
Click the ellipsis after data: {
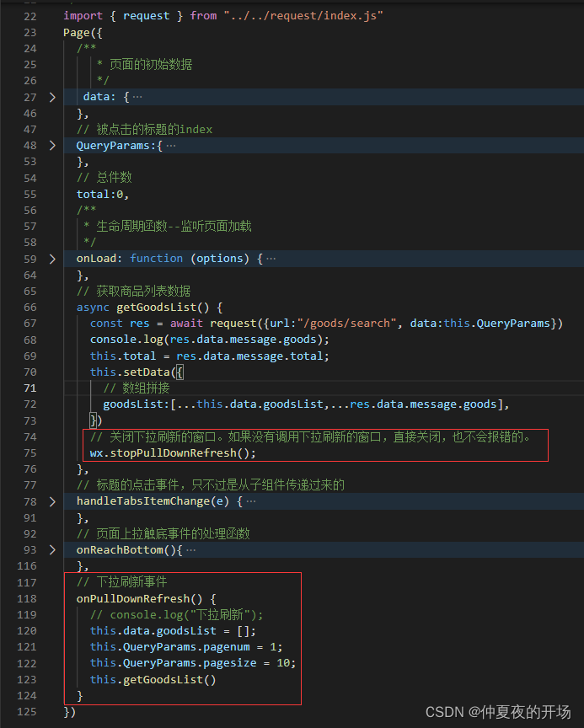pos(137,97)
